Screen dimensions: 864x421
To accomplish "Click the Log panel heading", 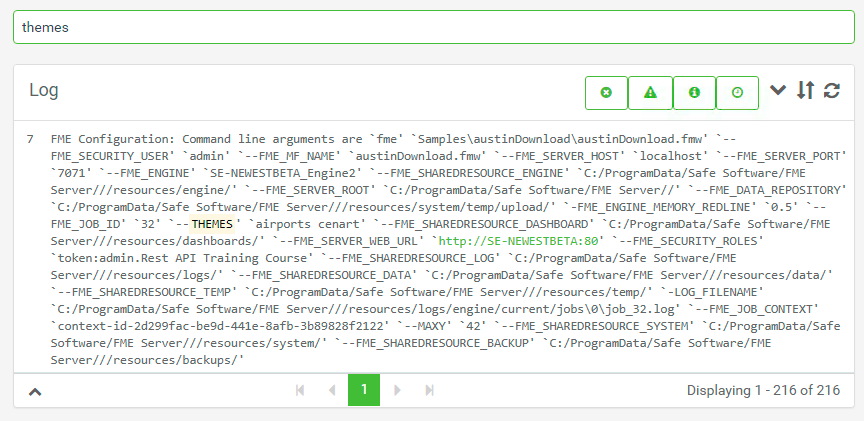I will pos(44,90).
